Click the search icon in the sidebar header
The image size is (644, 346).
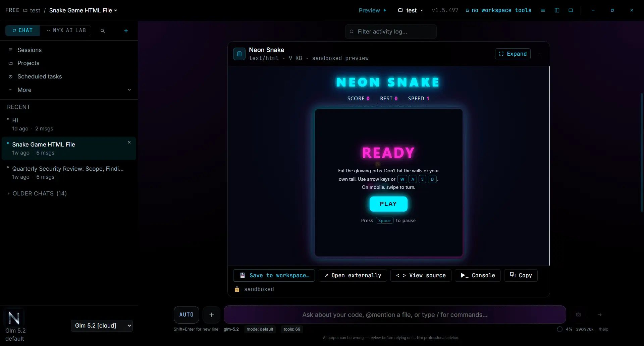point(103,31)
